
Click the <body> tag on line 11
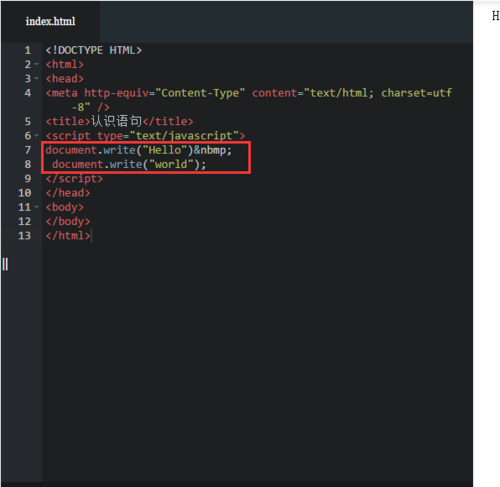[65, 207]
